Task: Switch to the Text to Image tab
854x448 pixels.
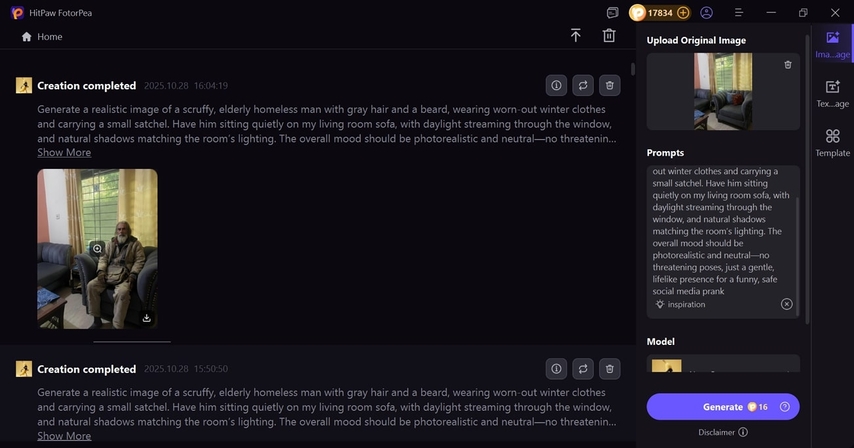Action: (832, 94)
